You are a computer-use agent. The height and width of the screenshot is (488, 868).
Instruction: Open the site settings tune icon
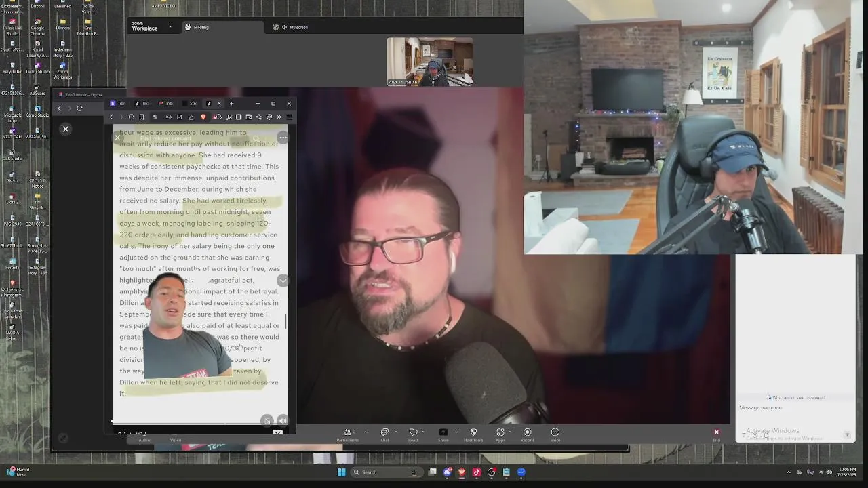tap(155, 117)
